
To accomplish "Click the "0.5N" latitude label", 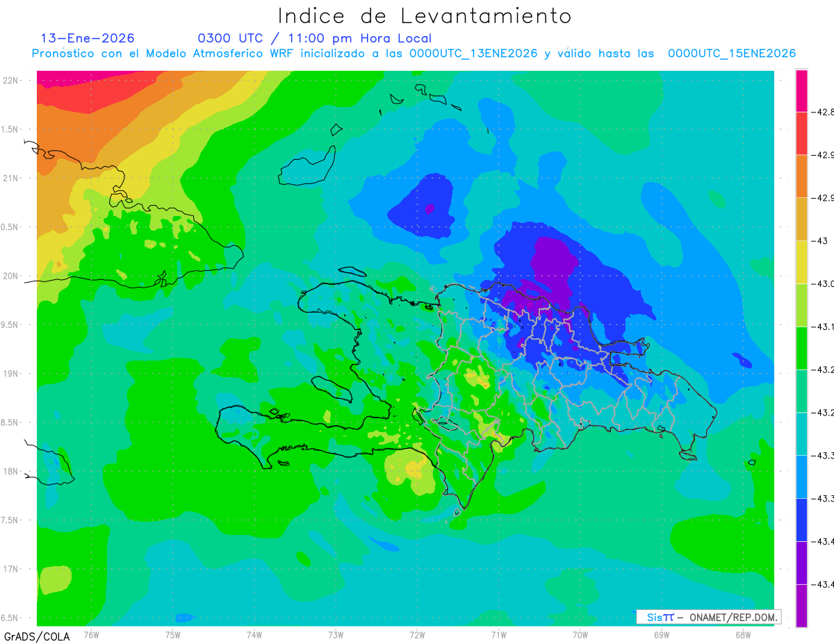I will (x=10, y=227).
